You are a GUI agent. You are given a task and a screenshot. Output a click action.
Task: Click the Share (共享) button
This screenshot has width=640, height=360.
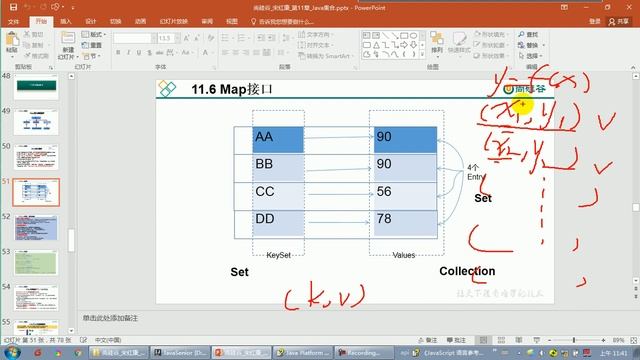point(619,22)
